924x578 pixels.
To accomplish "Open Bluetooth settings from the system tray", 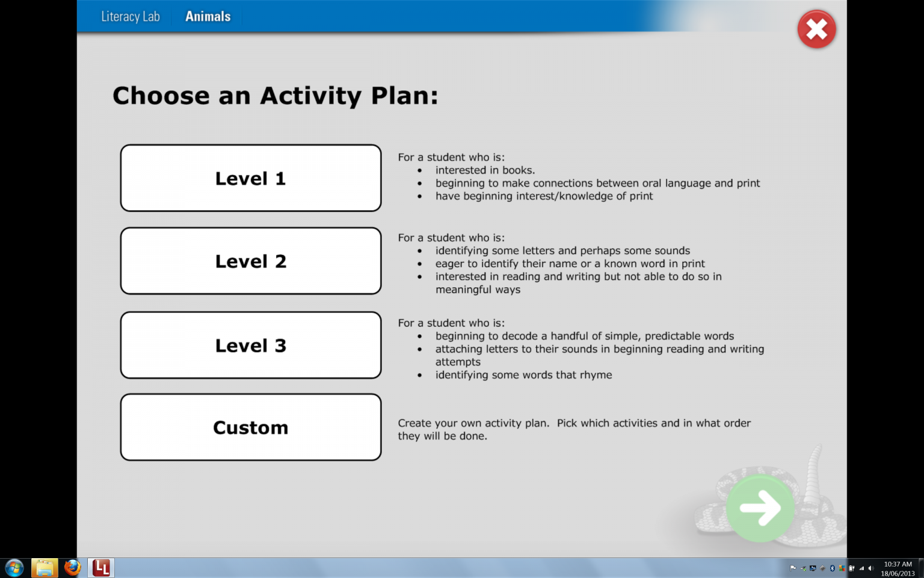I will (x=832, y=568).
